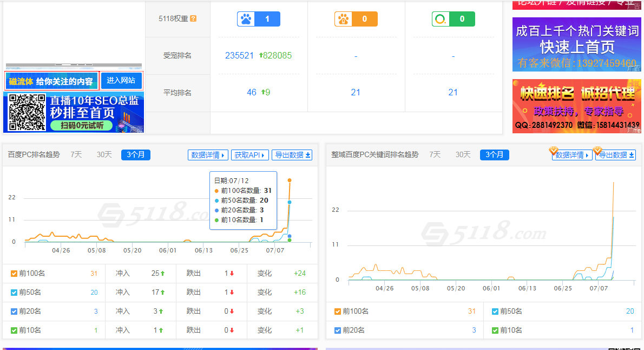Click the 变化 value +24 in 前100名 row
The height and width of the screenshot is (350, 644).
[x=300, y=274]
